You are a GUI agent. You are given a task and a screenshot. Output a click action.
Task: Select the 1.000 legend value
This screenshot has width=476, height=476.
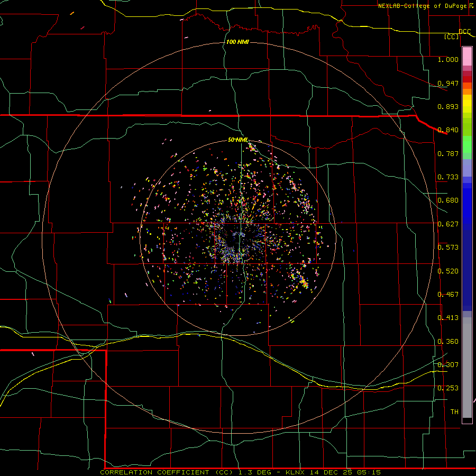(448, 59)
